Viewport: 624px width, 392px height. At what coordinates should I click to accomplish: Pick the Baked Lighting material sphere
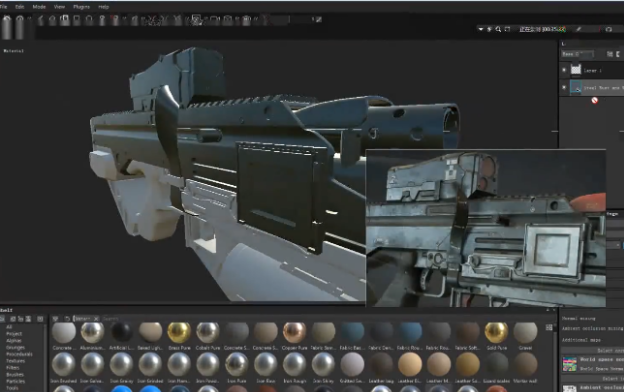(x=150, y=333)
